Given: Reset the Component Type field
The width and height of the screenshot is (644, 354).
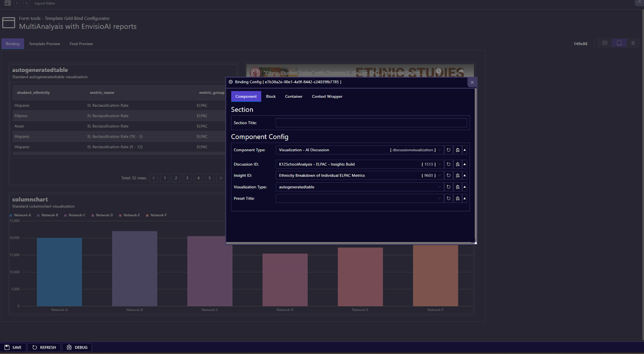Looking at the screenshot, I should [x=448, y=150].
